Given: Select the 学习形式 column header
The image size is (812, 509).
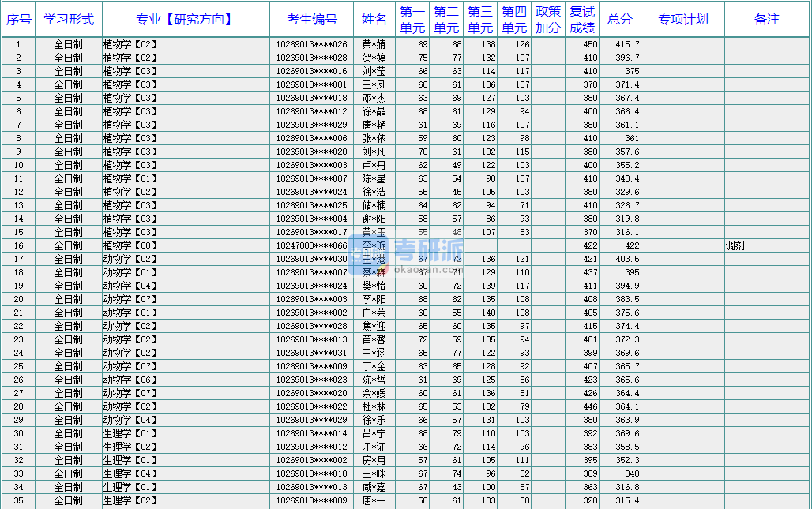Looking at the screenshot, I should coord(68,19).
